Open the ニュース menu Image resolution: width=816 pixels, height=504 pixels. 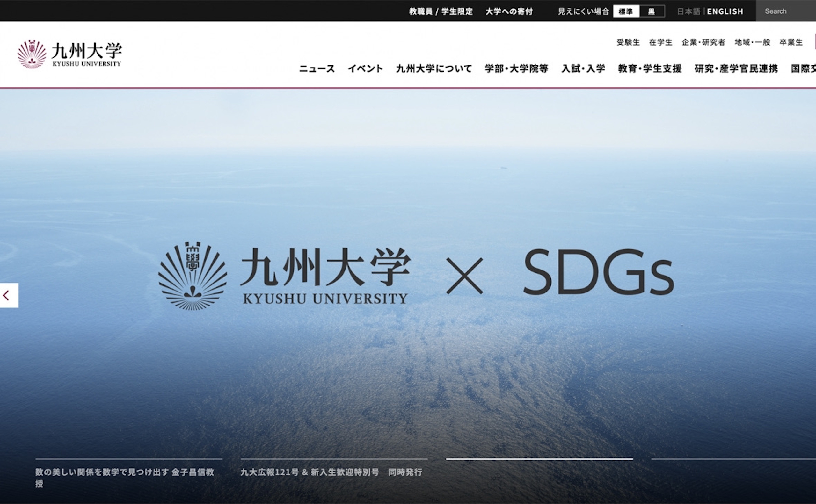point(317,69)
